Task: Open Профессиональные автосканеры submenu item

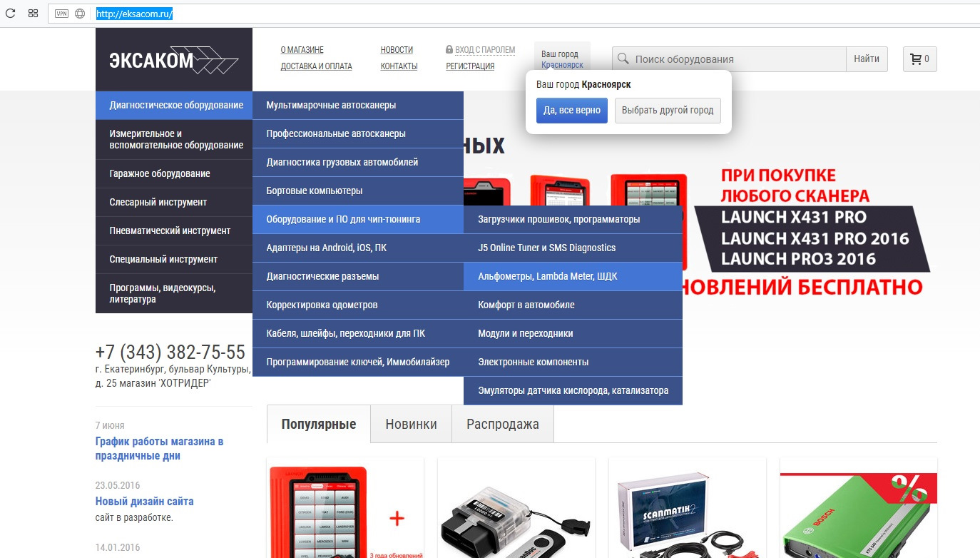Action: [x=358, y=134]
